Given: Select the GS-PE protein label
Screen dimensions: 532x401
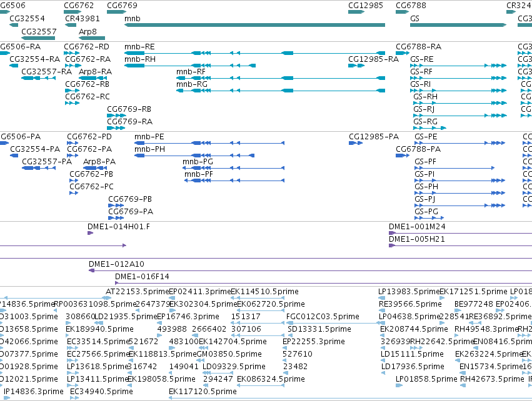Looking at the screenshot, I should [426, 137].
